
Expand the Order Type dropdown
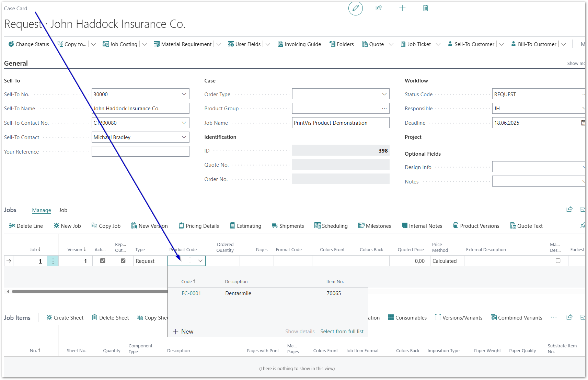(384, 94)
